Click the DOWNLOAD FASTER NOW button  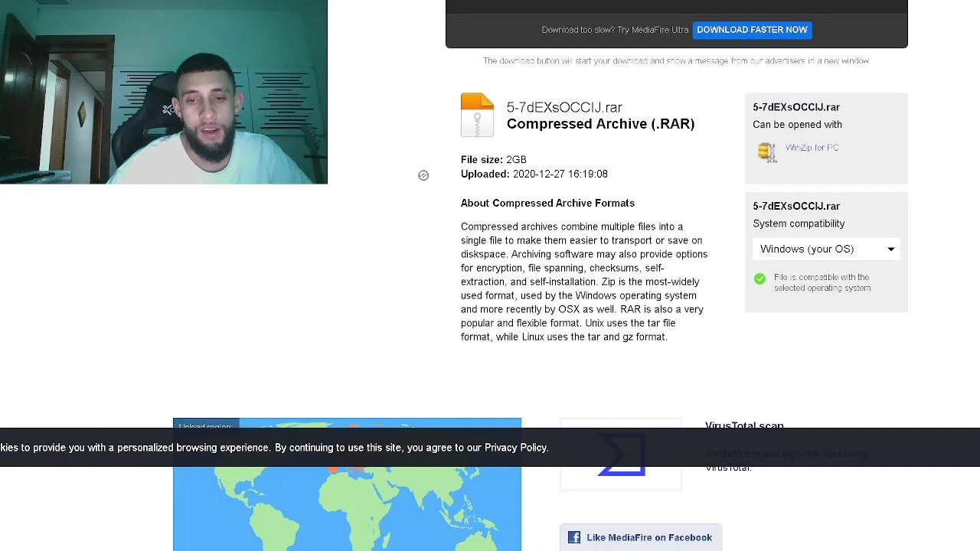point(752,30)
